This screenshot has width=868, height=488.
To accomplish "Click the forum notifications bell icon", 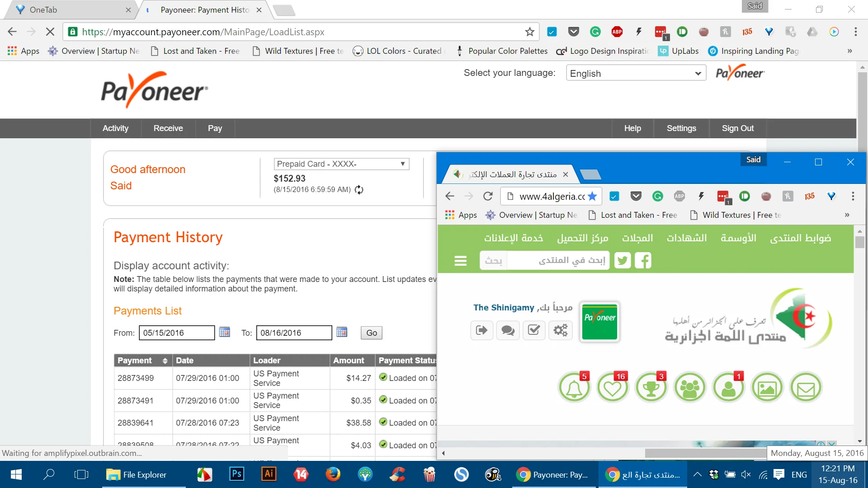I will tap(574, 388).
